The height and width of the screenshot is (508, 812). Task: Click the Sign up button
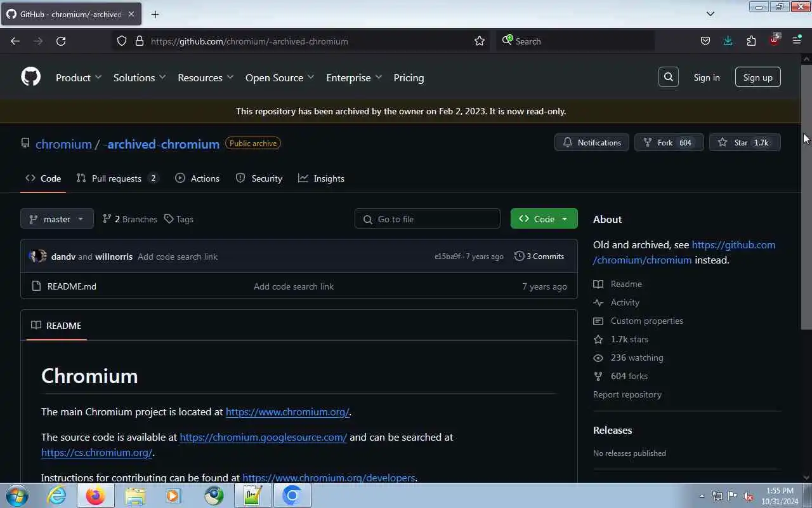757,77
